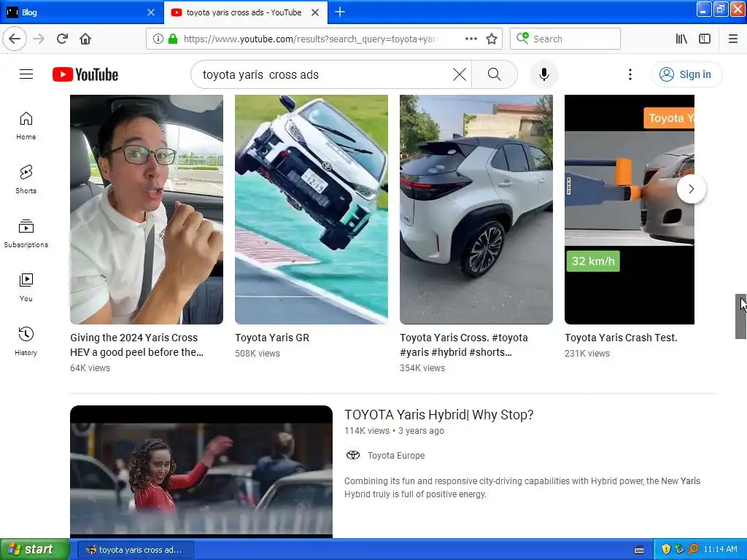Screen dimensions: 747x560
Task: Open silver Yaris Cross short thumbnail
Action: (x=476, y=209)
